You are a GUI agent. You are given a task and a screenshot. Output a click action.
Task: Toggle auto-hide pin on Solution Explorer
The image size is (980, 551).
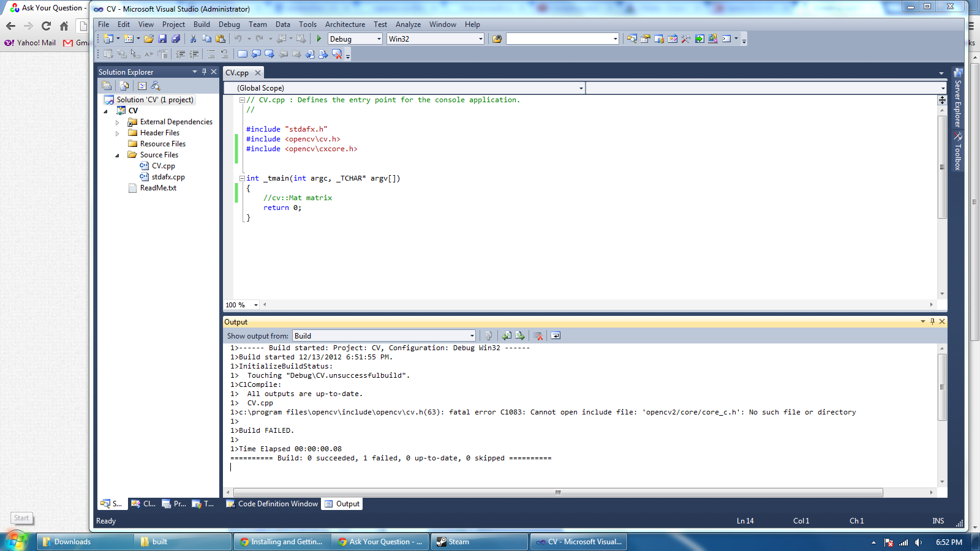(205, 72)
